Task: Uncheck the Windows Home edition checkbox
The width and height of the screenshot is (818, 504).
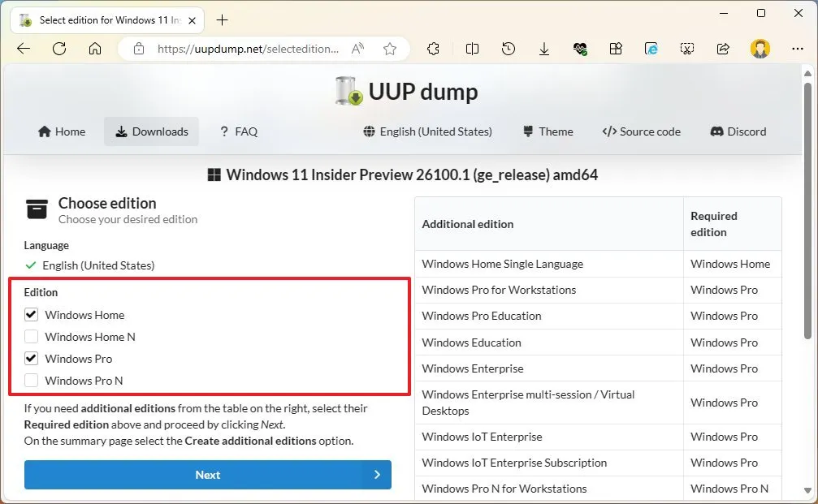Action: coord(31,315)
